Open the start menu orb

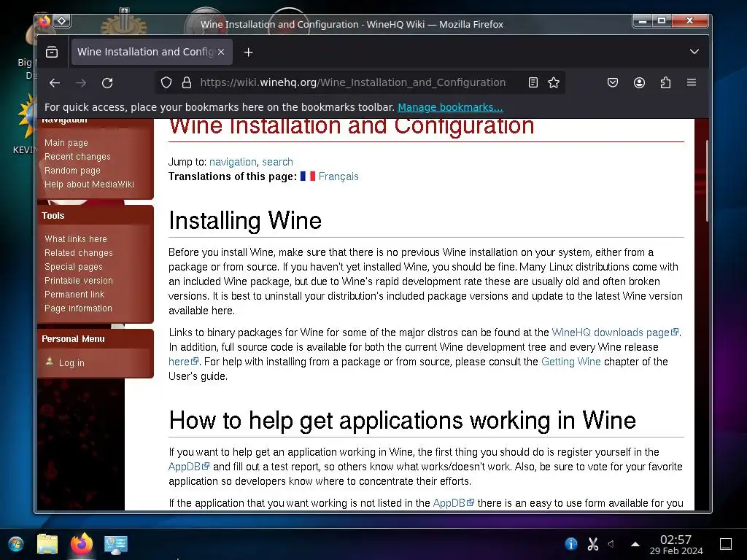(x=16, y=544)
